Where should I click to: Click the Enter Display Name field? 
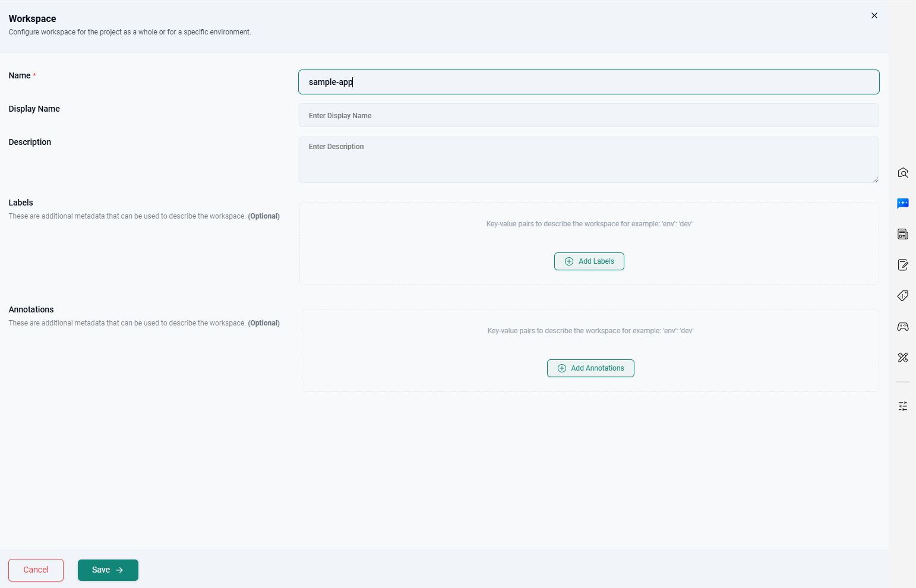pyautogui.click(x=588, y=115)
